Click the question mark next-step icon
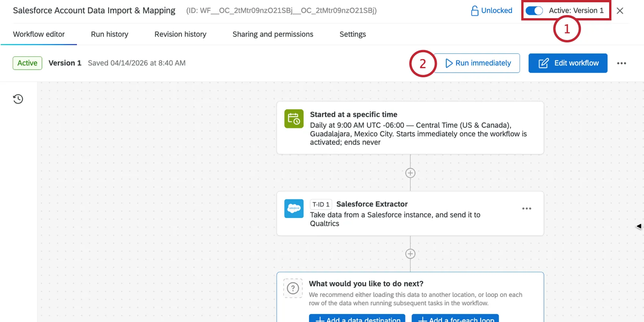The image size is (644, 322). 293,288
